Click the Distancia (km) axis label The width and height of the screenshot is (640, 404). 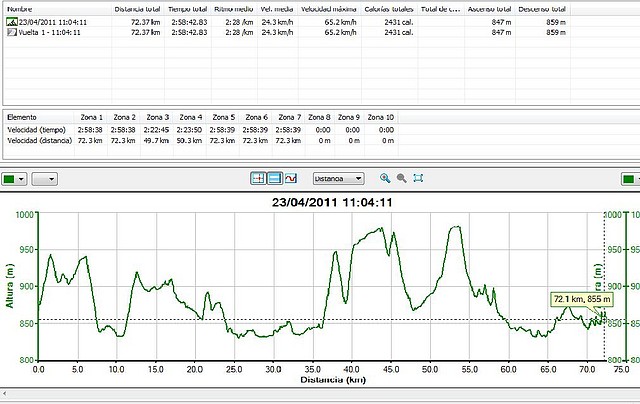click(x=333, y=380)
